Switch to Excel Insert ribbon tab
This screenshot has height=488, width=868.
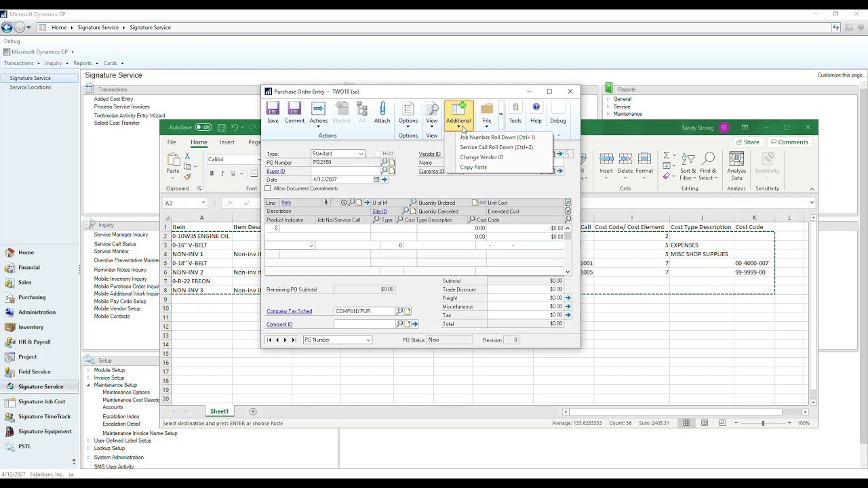[x=227, y=142]
